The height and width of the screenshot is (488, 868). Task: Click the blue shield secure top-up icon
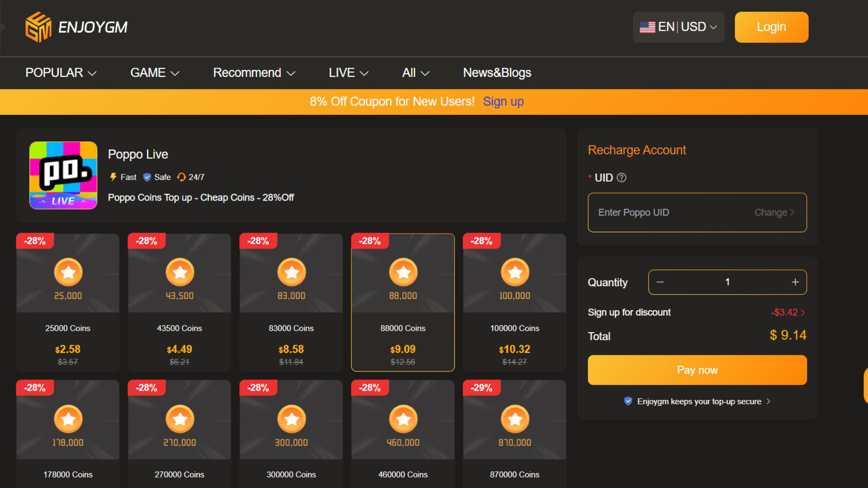[628, 401]
